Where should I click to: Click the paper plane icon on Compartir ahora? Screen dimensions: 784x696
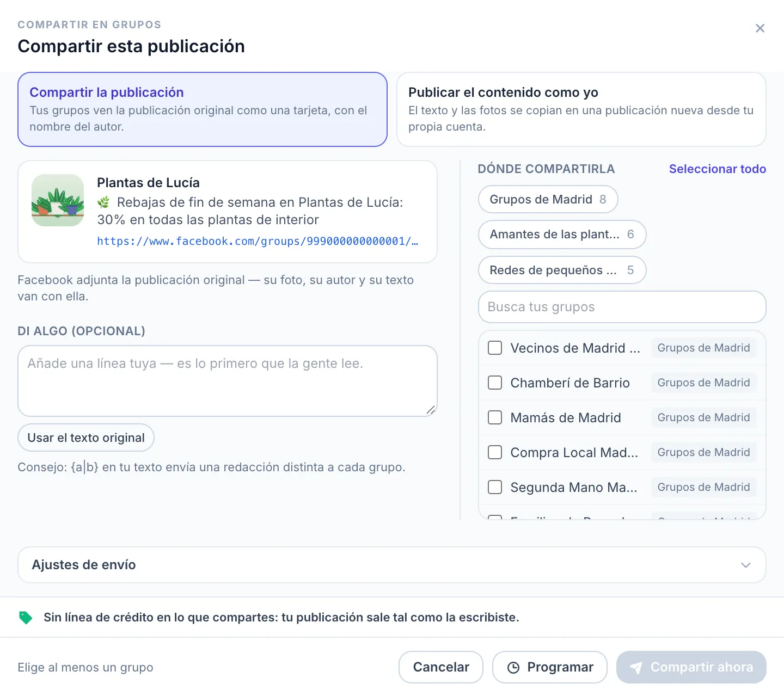(x=636, y=667)
